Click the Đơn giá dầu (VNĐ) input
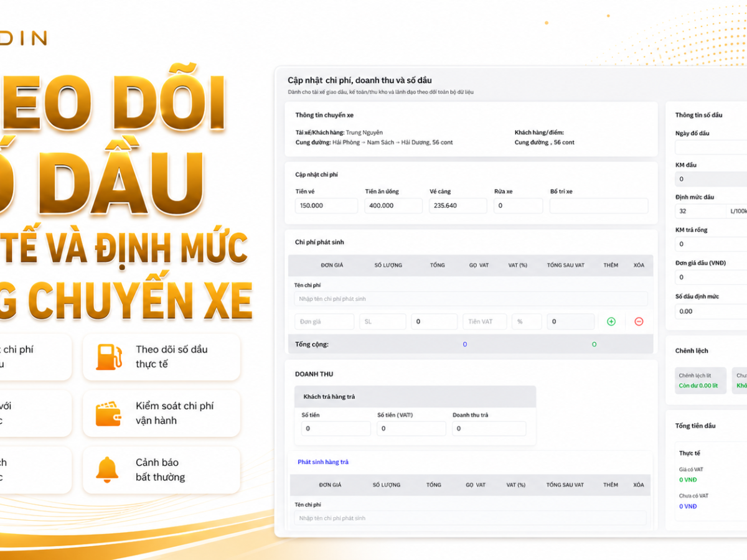The height and width of the screenshot is (560, 747). [x=711, y=278]
